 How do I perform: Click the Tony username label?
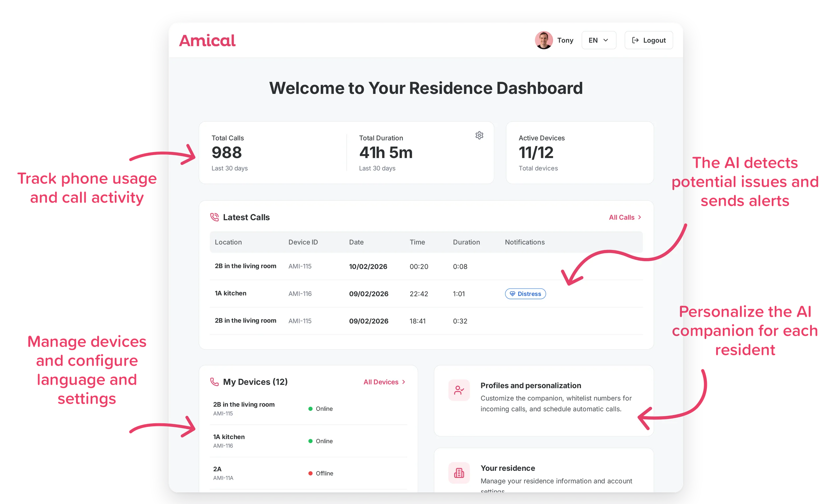point(565,40)
